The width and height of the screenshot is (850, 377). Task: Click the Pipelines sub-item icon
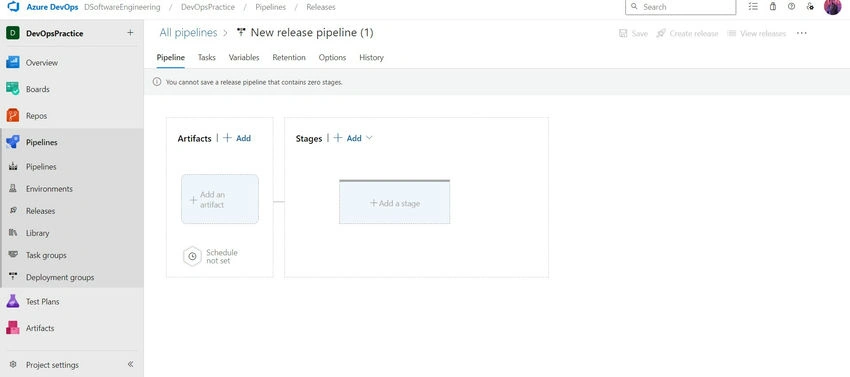pos(13,167)
